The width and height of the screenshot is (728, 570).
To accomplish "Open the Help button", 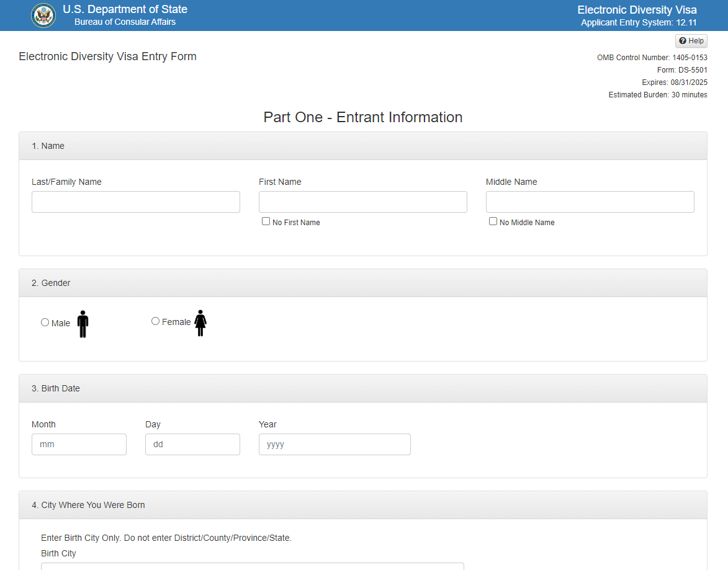I will [691, 41].
